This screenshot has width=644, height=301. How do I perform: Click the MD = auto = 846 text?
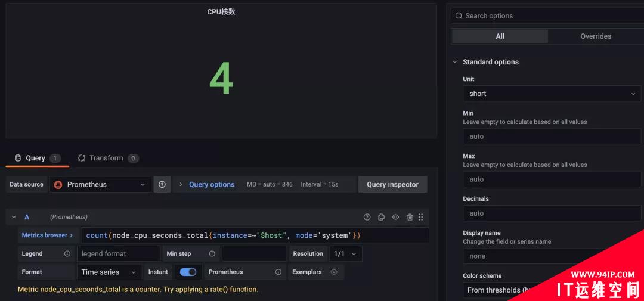click(270, 184)
